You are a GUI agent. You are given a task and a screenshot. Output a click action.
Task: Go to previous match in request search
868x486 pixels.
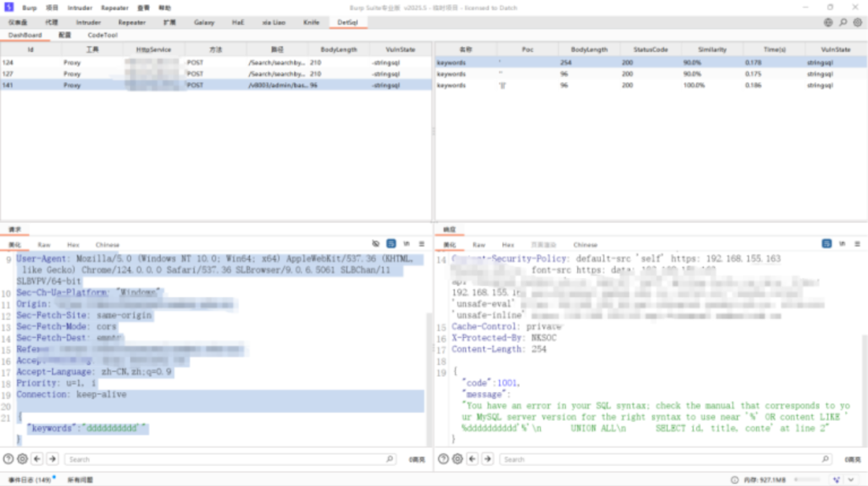coord(37,459)
